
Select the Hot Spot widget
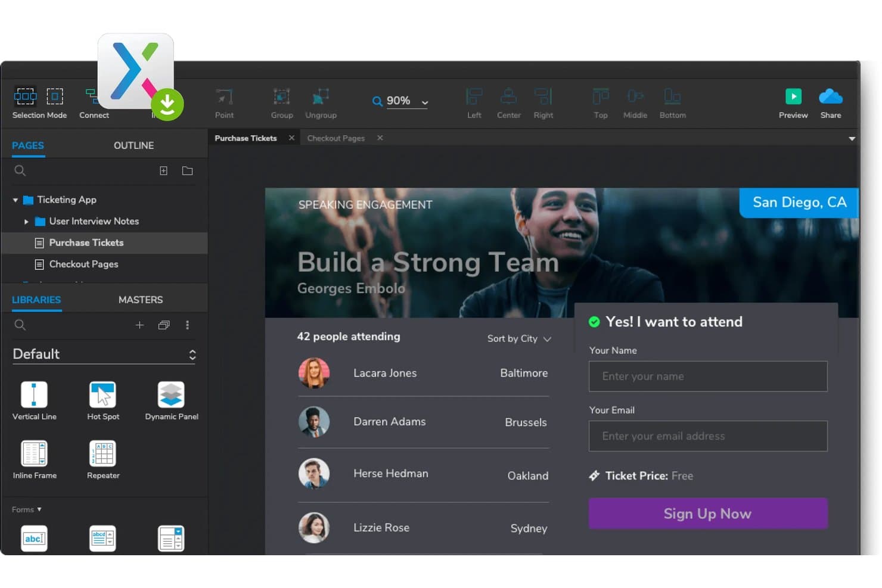pos(103,394)
